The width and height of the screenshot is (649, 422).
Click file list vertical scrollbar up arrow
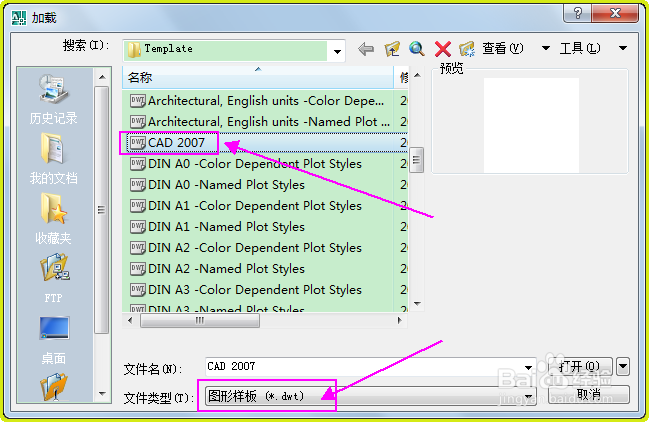(x=417, y=76)
